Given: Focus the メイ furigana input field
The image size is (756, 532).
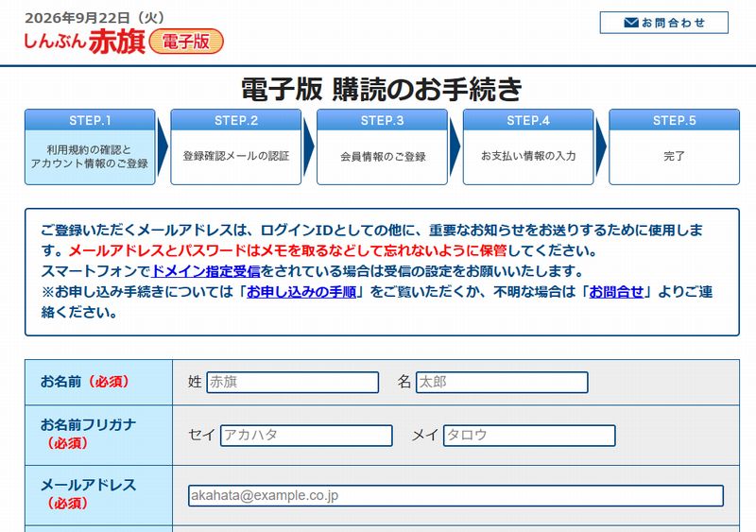Looking at the screenshot, I should point(529,436).
